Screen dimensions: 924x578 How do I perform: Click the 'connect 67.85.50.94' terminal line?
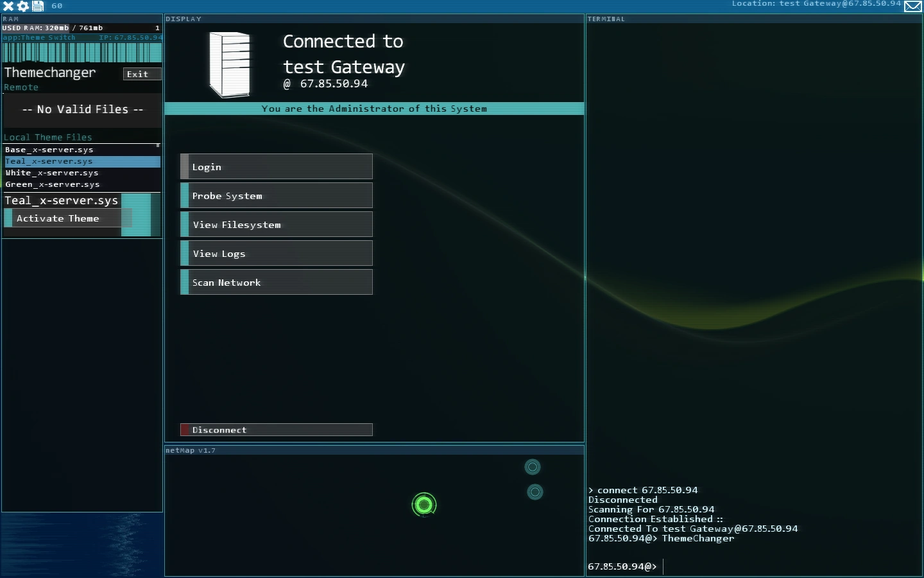click(x=643, y=490)
